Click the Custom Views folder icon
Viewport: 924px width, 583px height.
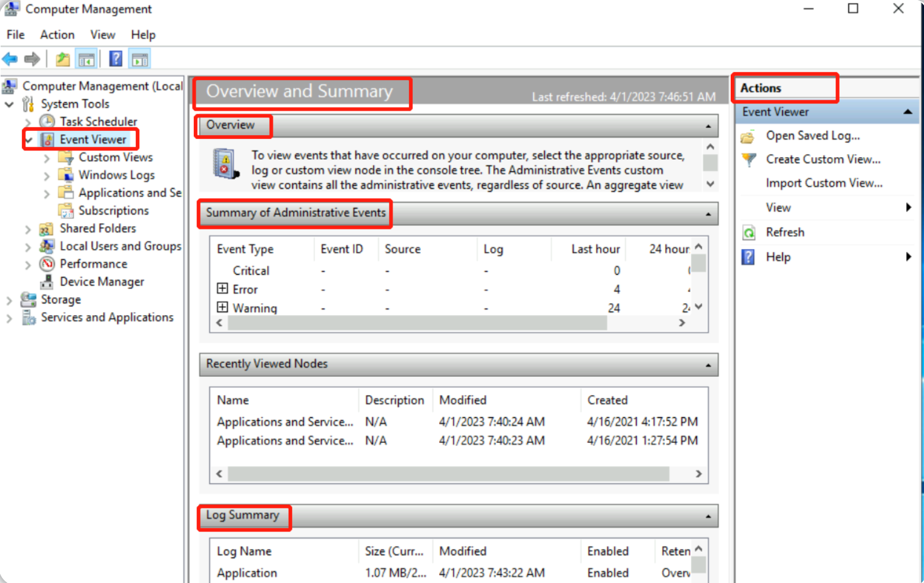(65, 157)
